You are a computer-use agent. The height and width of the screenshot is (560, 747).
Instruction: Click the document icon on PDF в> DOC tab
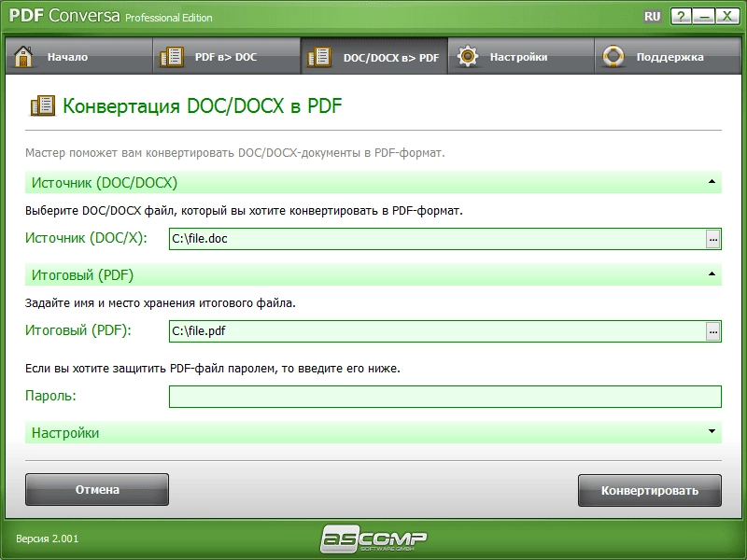coord(172,57)
